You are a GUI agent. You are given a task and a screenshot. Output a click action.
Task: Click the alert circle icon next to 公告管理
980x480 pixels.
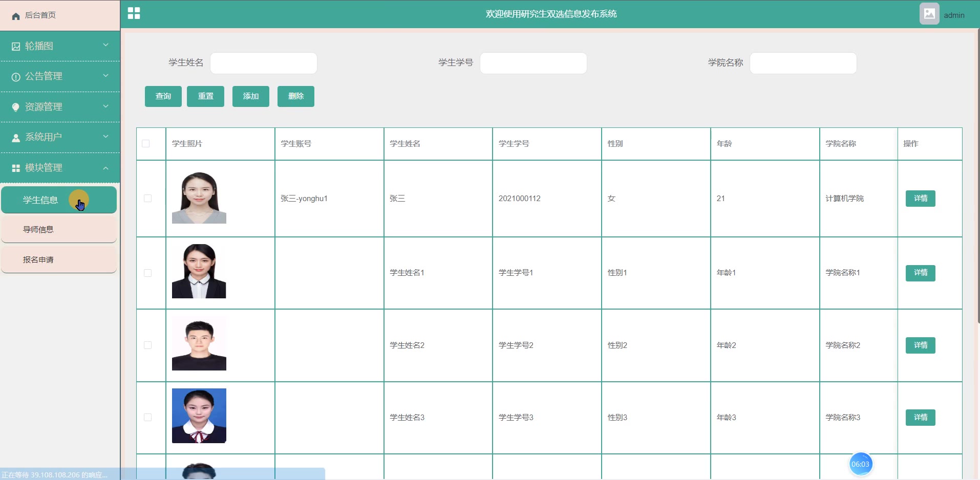coord(16,77)
